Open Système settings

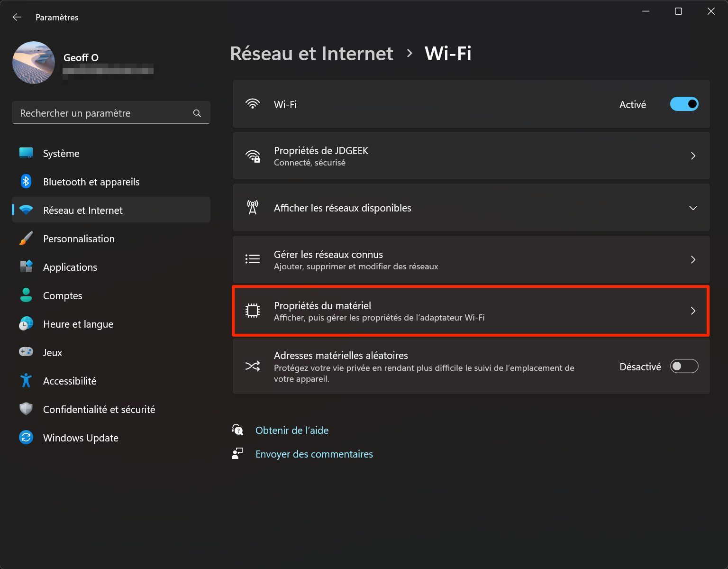[111, 153]
